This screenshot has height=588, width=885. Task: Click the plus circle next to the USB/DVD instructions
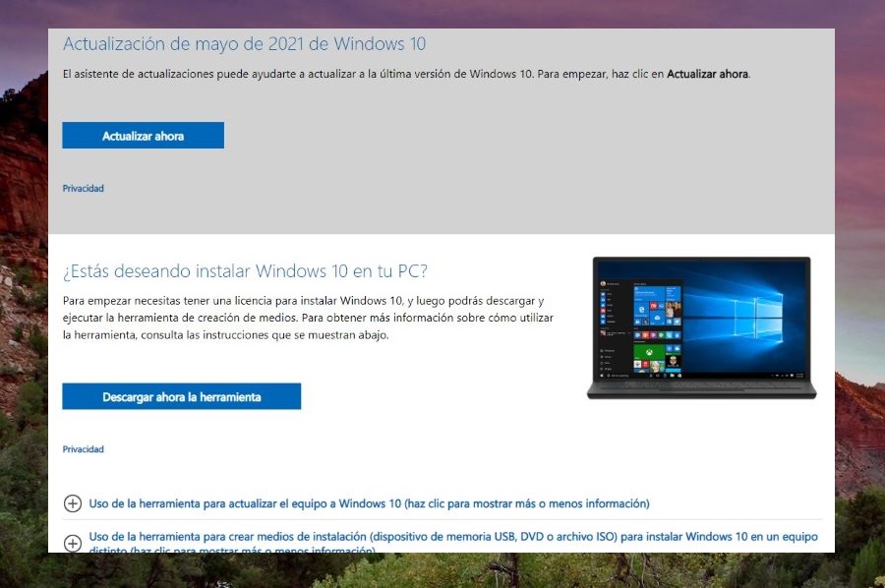click(x=73, y=543)
